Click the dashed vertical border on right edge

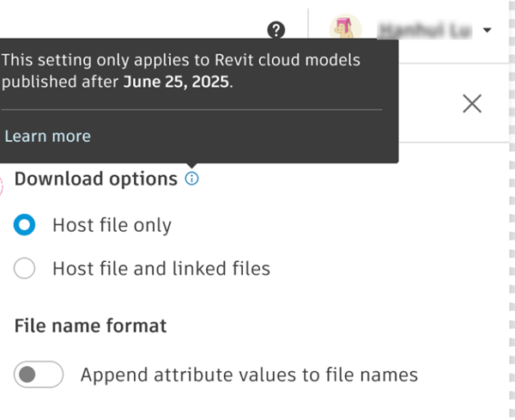click(508, 258)
